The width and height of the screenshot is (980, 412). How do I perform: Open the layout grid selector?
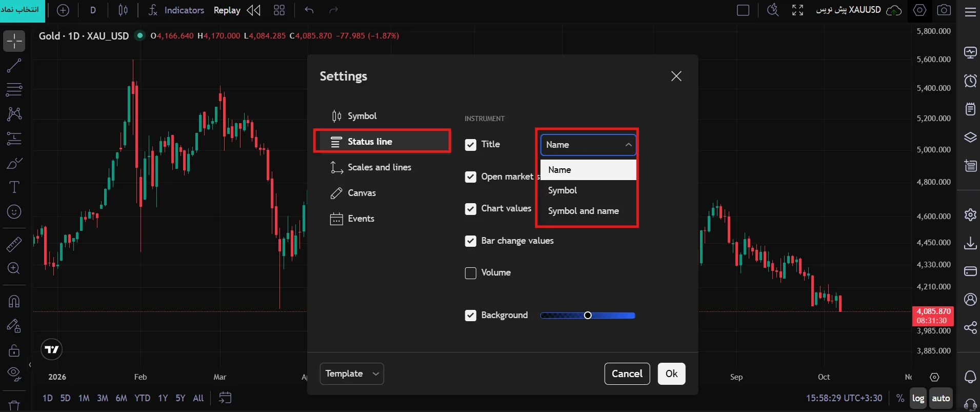tap(279, 10)
